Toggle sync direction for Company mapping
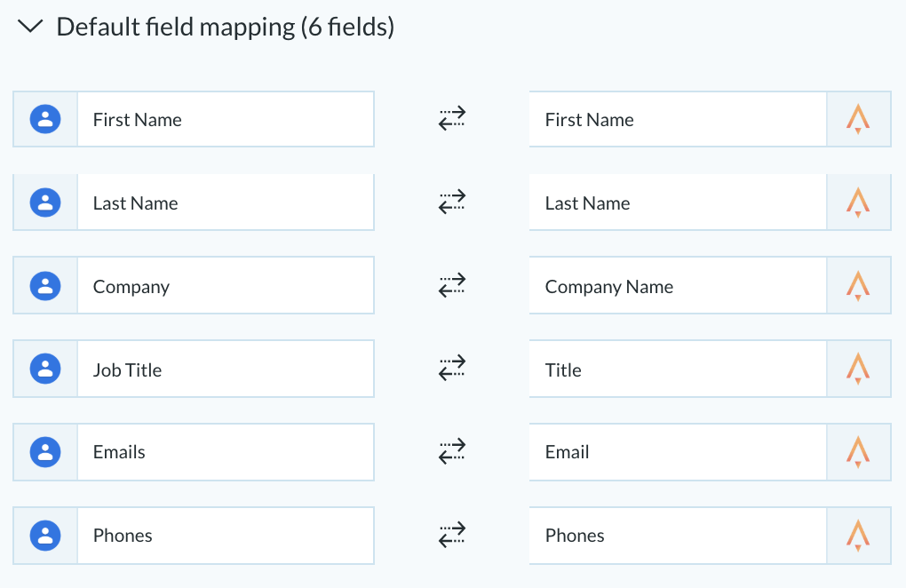This screenshot has width=906, height=588. [452, 285]
